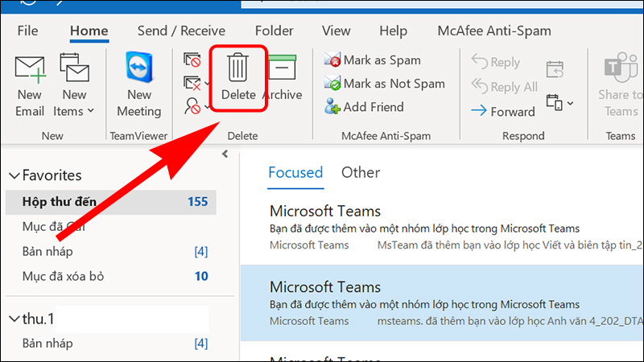This screenshot has width=644, height=362.
Task: Switch to the Other inbox tab
Action: point(361,172)
